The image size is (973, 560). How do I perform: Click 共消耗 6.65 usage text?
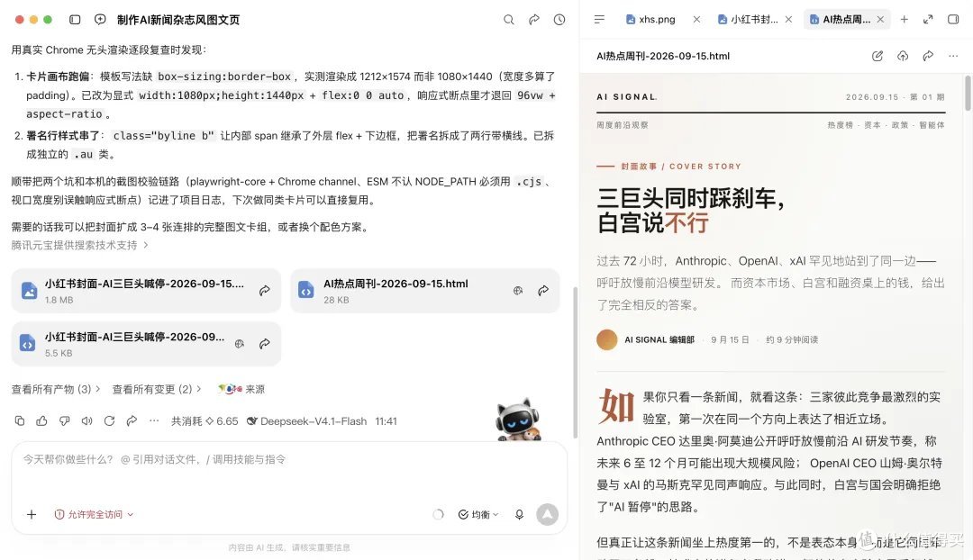tap(205, 421)
